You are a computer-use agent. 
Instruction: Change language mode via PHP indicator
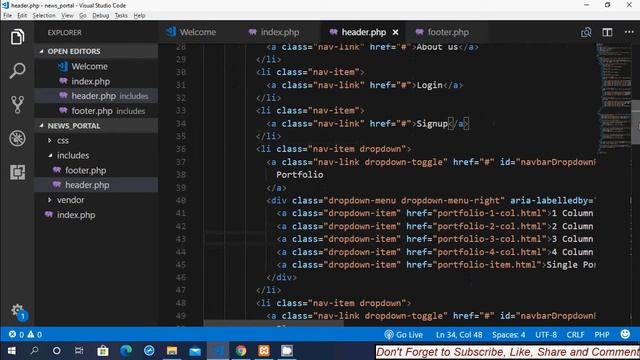(x=602, y=335)
